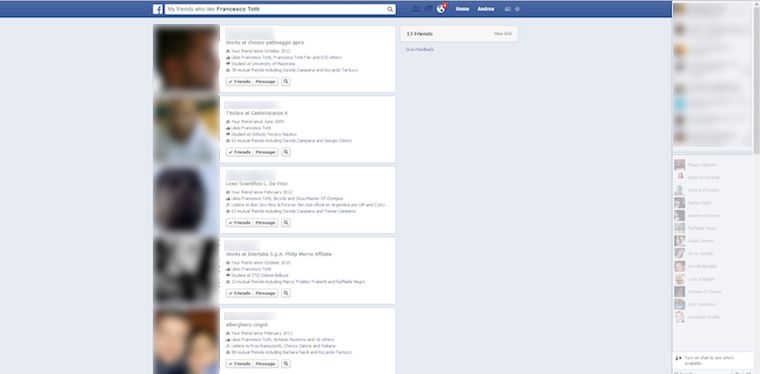Click 'Turn on chat to see who's available'
Screen dimensions: 760x374
click(x=709, y=360)
